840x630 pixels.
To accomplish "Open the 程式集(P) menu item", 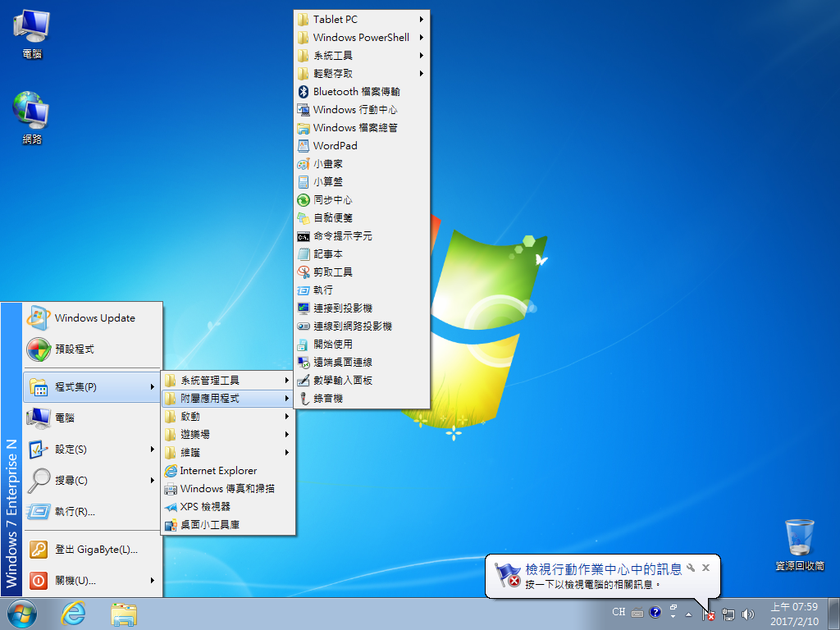I will pos(92,387).
